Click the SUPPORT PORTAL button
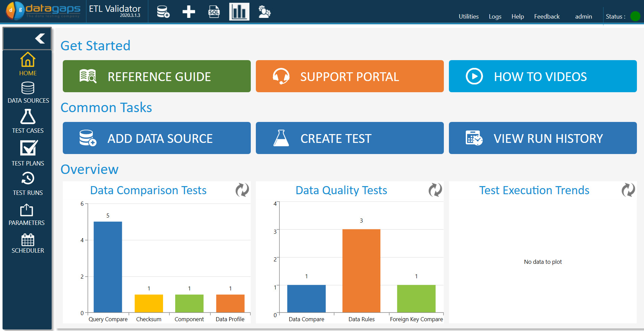Screen dimensions: 644x331 click(x=349, y=76)
